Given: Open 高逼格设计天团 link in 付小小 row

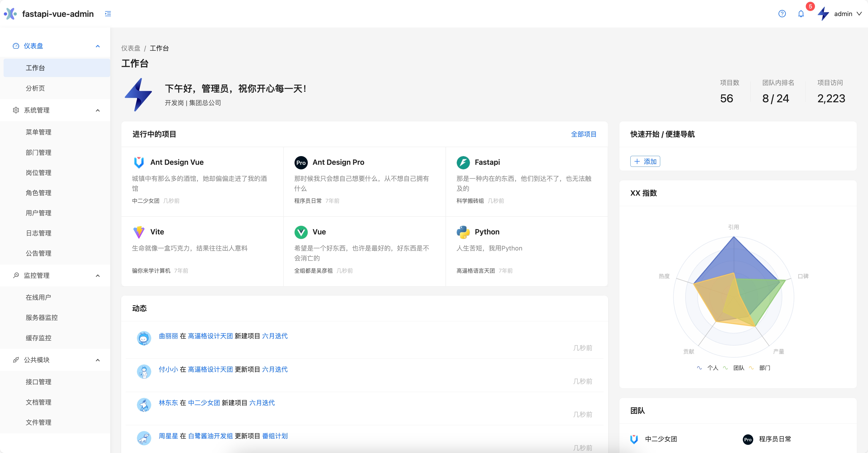Looking at the screenshot, I should (x=210, y=369).
